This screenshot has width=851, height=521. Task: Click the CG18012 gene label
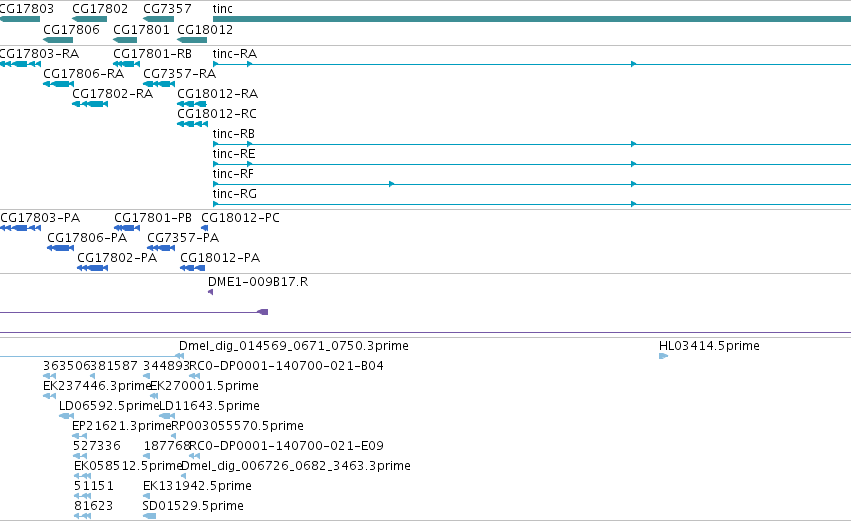pyautogui.click(x=205, y=29)
